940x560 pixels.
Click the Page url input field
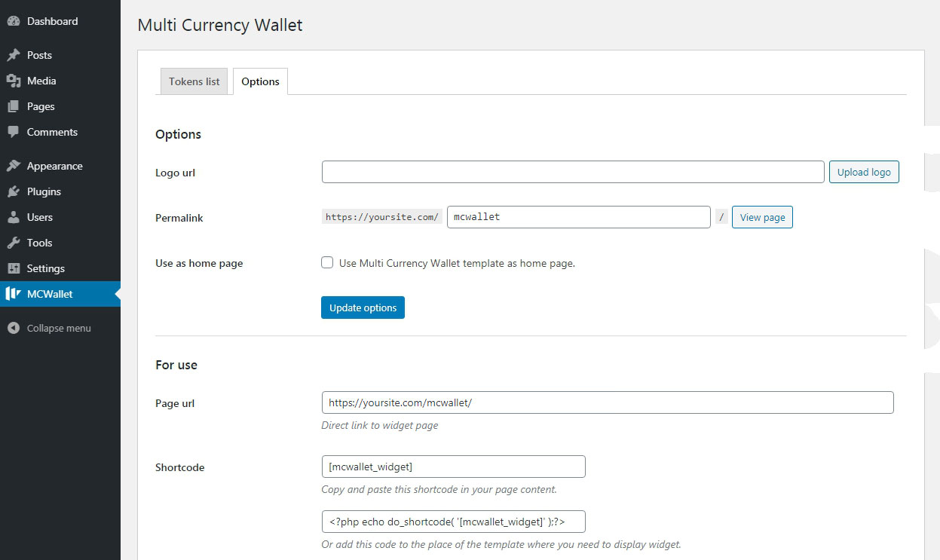tap(608, 402)
